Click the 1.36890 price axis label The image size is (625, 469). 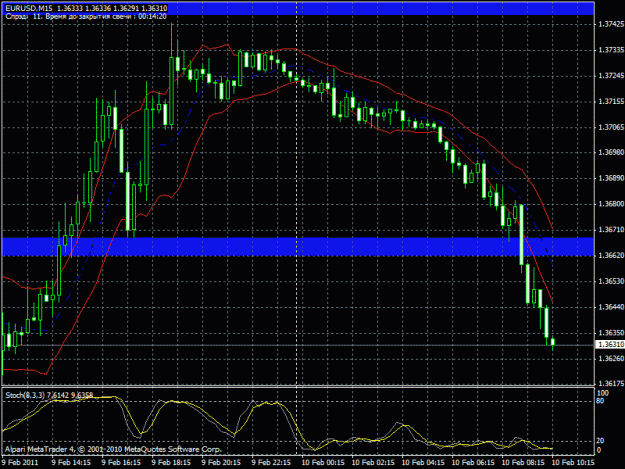click(611, 178)
